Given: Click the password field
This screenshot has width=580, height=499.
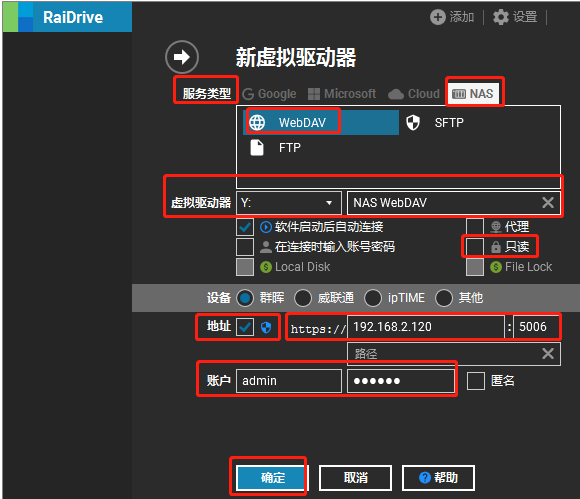Looking at the screenshot, I should click(x=401, y=381).
